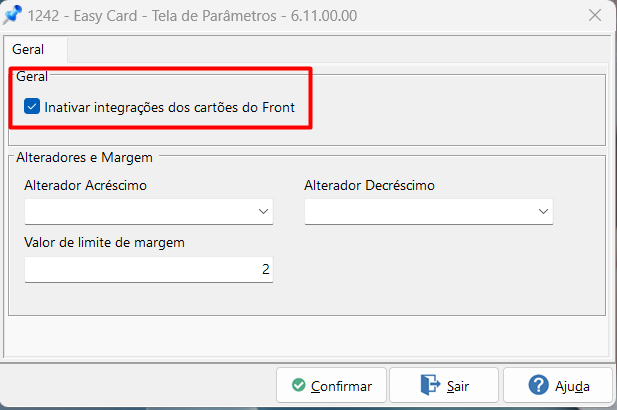
Task: Switch to the Geral tab
Action: 28,49
